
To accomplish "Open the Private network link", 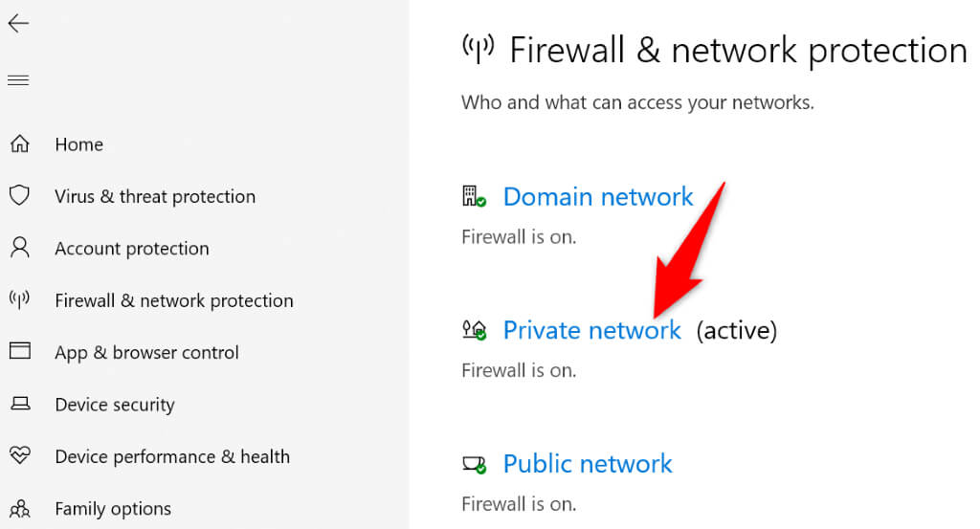I will click(x=591, y=330).
